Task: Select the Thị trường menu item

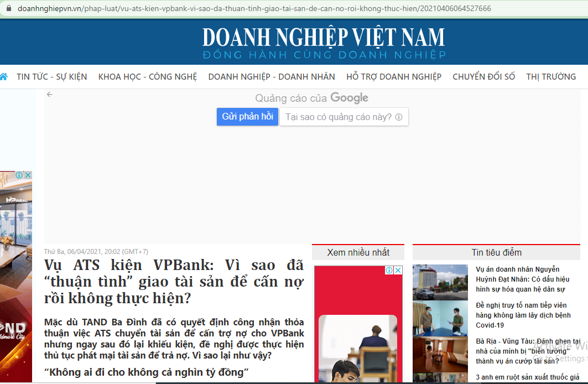Action: tap(551, 76)
